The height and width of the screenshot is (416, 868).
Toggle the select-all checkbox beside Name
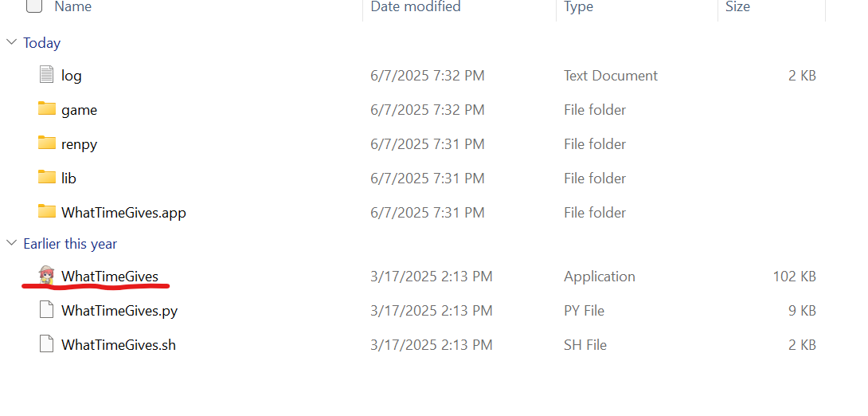[x=34, y=6]
